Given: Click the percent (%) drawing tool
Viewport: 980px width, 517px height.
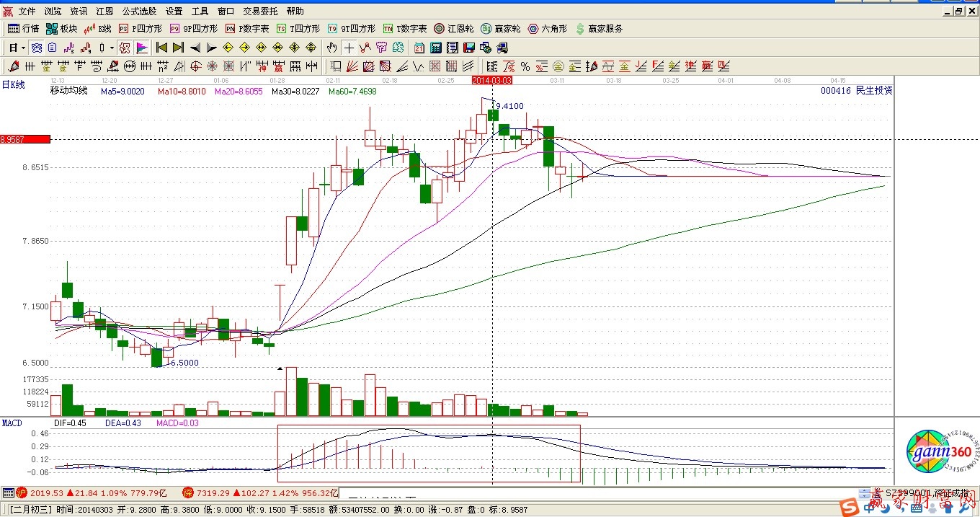Looking at the screenshot, I should (x=525, y=66).
